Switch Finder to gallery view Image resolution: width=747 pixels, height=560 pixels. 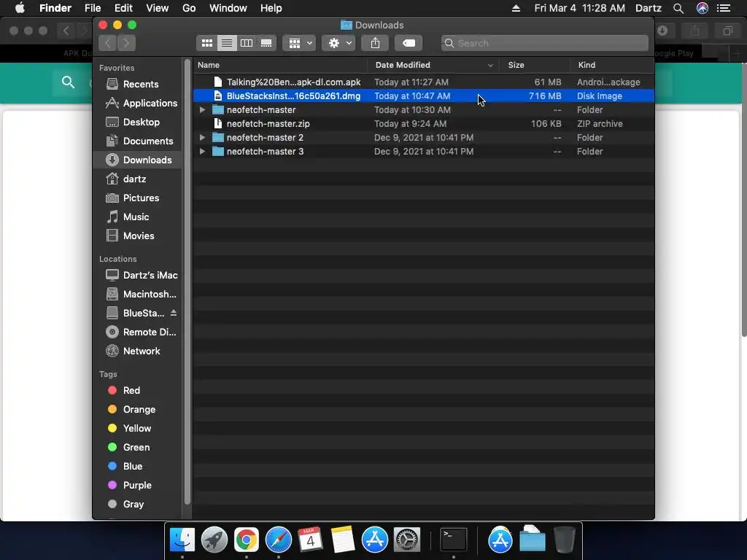pyautogui.click(x=266, y=43)
